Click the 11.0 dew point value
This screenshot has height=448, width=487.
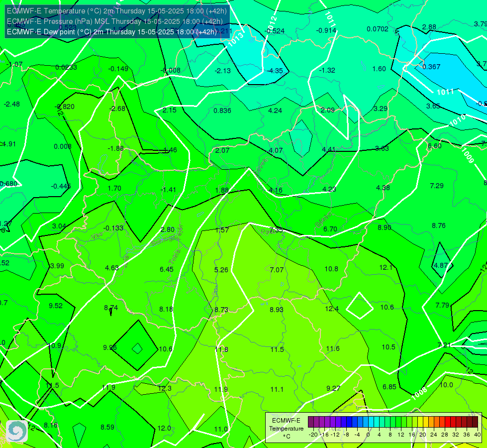[x=221, y=429]
